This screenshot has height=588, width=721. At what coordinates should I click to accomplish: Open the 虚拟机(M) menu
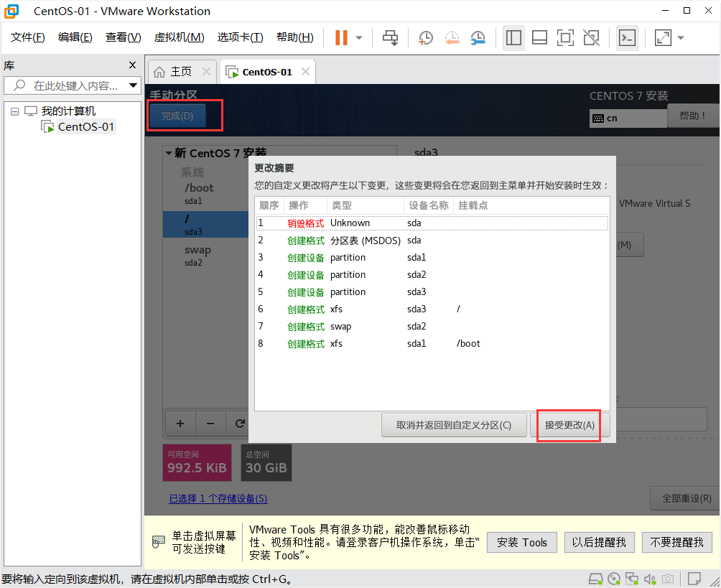coord(178,37)
